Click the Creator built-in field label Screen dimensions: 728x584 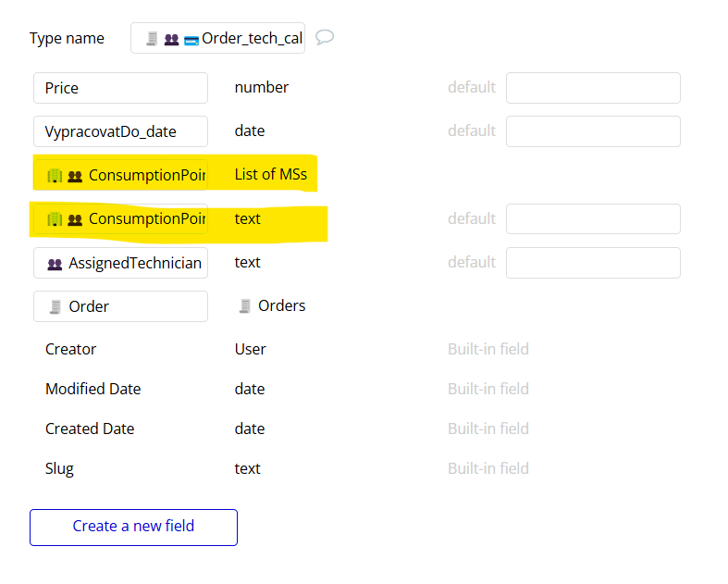(70, 349)
